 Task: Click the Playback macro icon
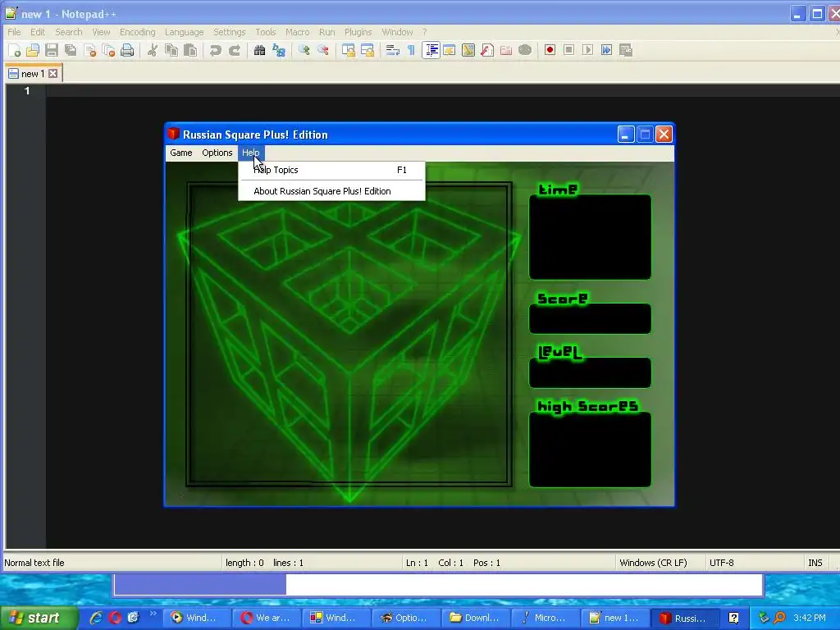[587, 50]
